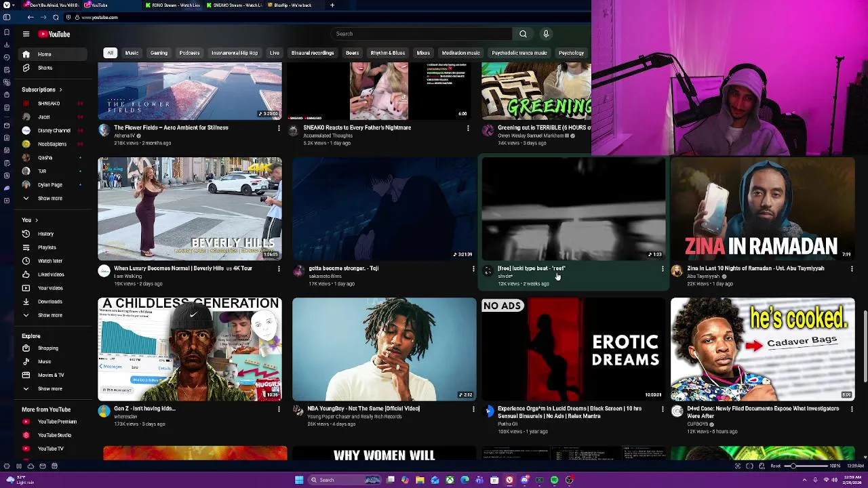The height and width of the screenshot is (488, 868).
Task: Open Watch later list
Action: coord(53,261)
